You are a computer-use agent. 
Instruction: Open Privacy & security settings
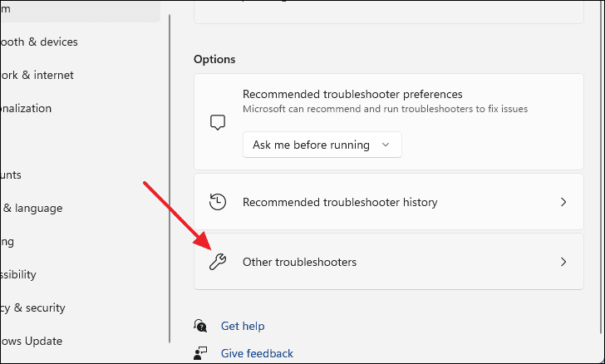coord(32,307)
